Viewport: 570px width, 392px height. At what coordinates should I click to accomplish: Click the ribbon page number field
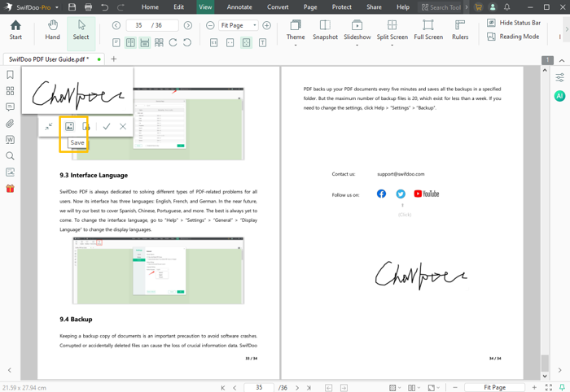[152, 25]
